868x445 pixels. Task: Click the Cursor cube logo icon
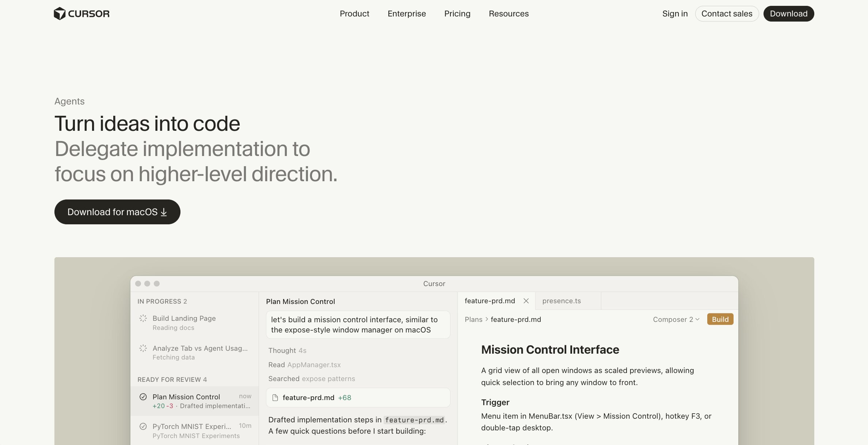pos(60,14)
